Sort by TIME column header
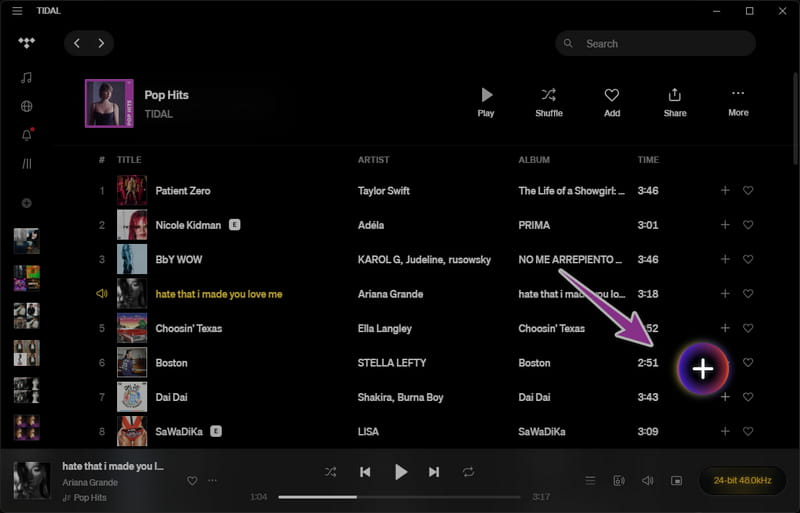The height and width of the screenshot is (513, 800). [648, 160]
